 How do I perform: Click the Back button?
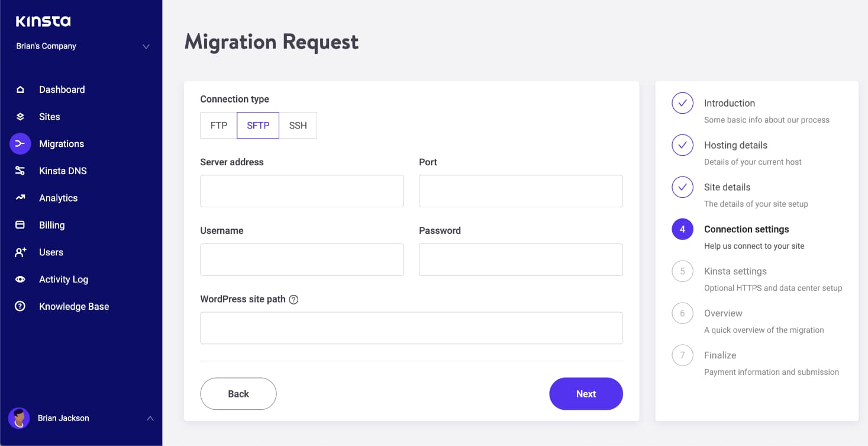pyautogui.click(x=238, y=394)
